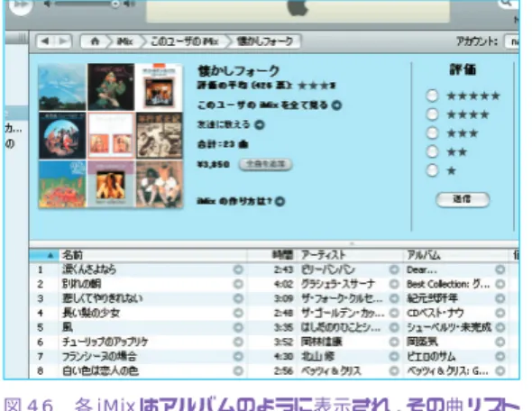Click the arrow icon after 別れの朝
The image size is (532, 411).
click(238, 284)
